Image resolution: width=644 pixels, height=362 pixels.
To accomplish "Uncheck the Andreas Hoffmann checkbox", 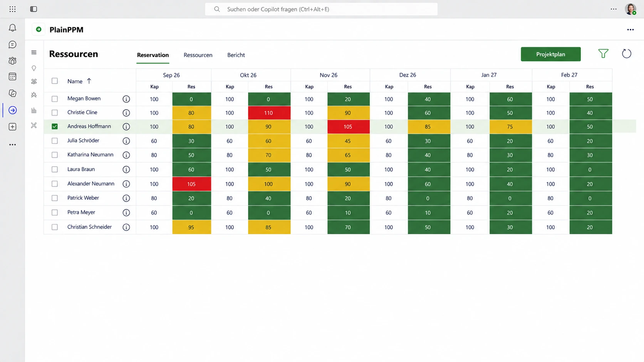I will (x=55, y=126).
